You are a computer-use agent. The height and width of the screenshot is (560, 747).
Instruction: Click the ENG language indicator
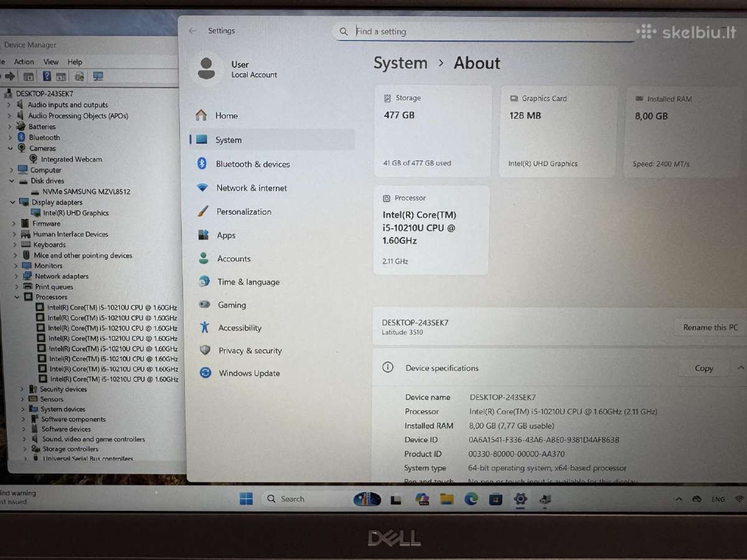tap(718, 499)
